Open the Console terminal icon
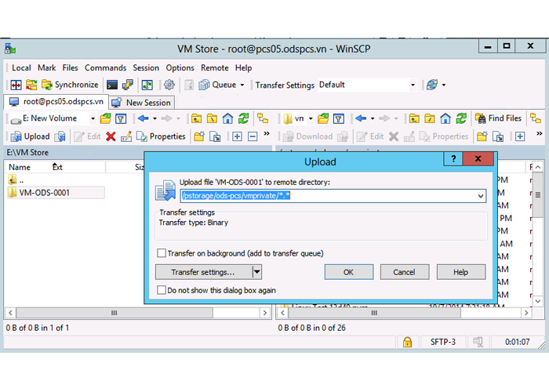This screenshot has height=392, width=549. click(112, 85)
